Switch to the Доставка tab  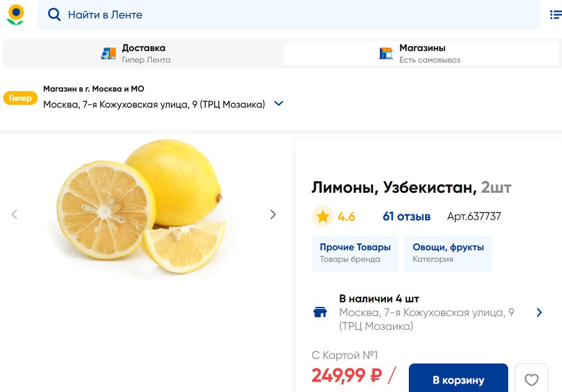pyautogui.click(x=144, y=53)
